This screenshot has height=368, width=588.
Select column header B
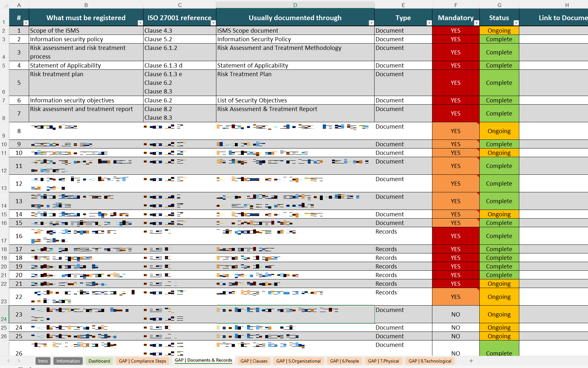point(86,5)
